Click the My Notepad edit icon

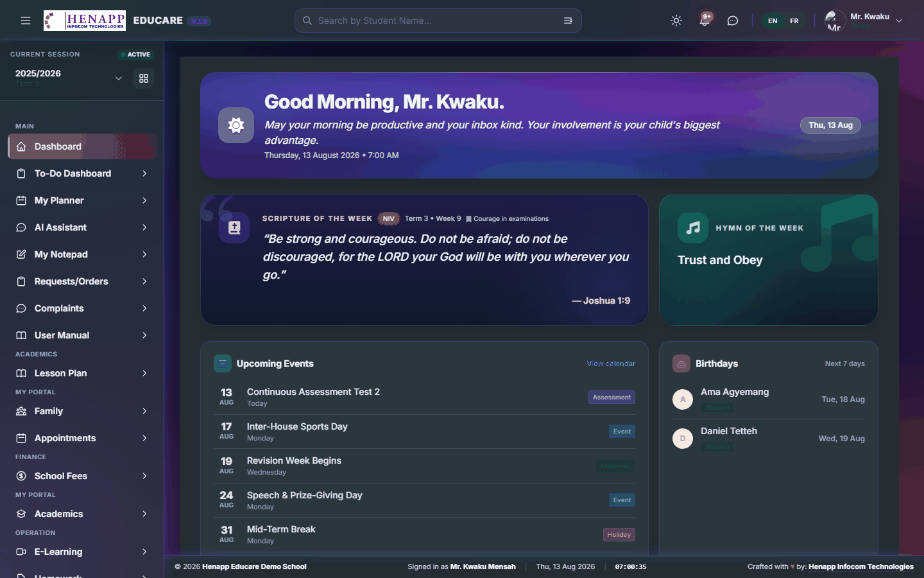(x=21, y=254)
